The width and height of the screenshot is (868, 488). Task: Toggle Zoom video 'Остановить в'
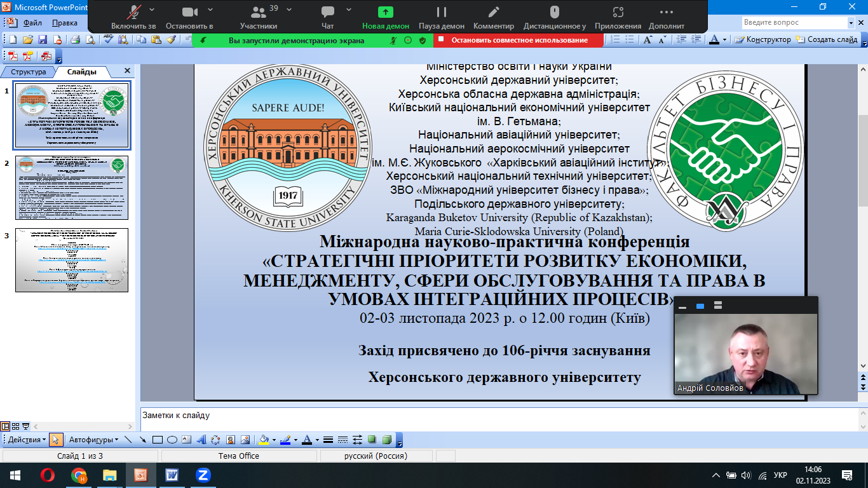(189, 17)
